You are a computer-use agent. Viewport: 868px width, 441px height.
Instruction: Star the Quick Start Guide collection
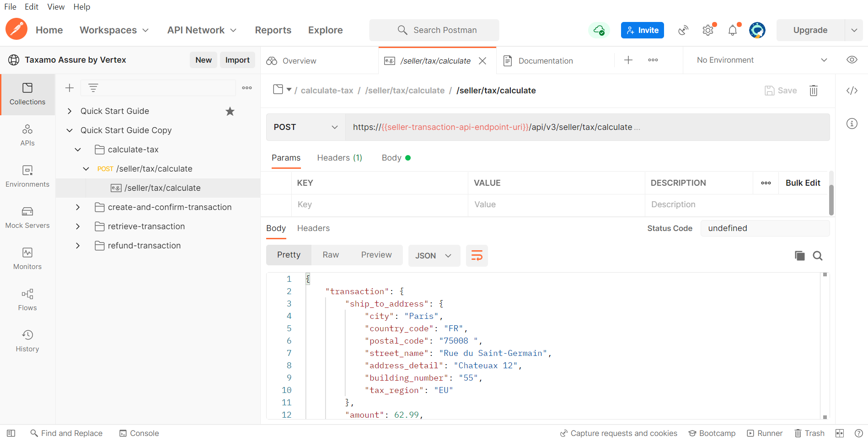click(x=230, y=111)
